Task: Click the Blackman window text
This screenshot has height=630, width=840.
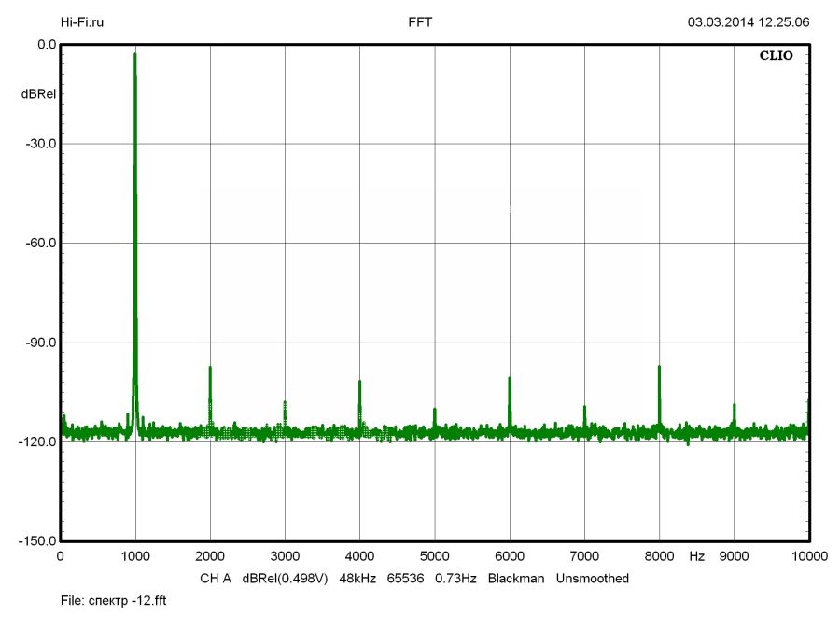Action: (x=517, y=579)
